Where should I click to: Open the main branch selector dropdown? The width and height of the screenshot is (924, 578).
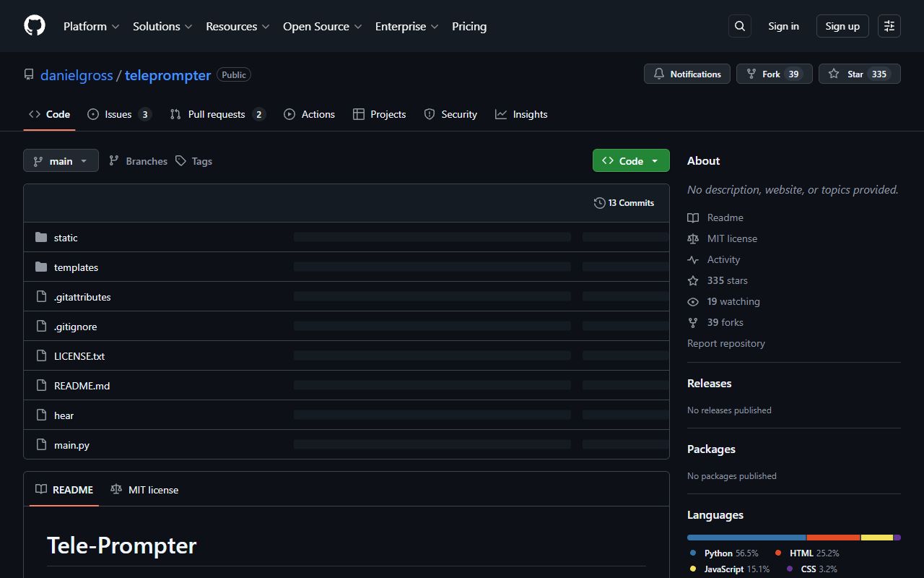(61, 161)
